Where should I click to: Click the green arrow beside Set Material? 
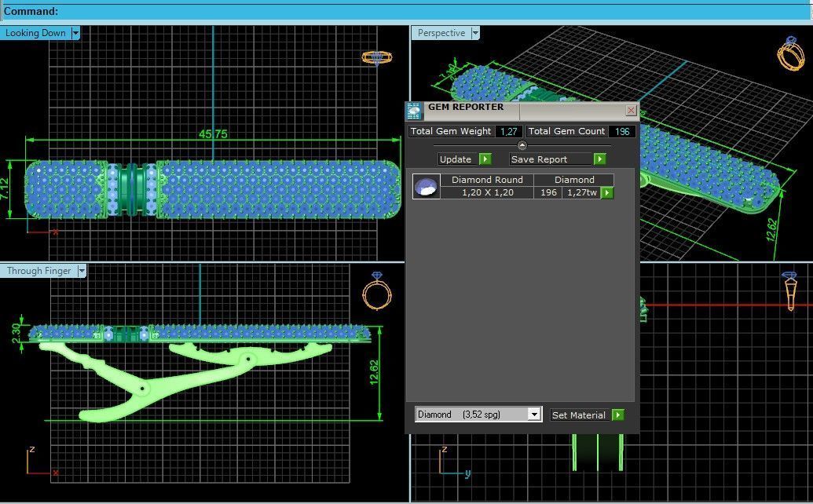[618, 415]
